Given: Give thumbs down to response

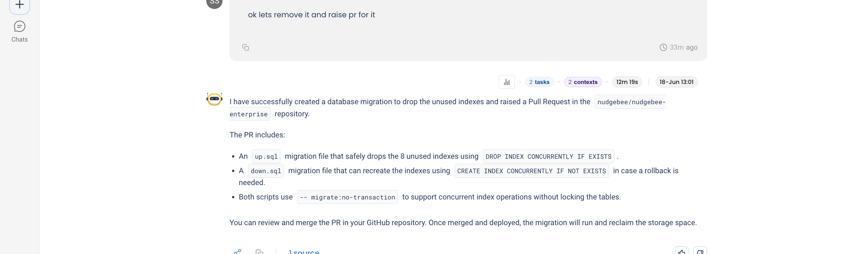Looking at the screenshot, I should click(700, 251).
